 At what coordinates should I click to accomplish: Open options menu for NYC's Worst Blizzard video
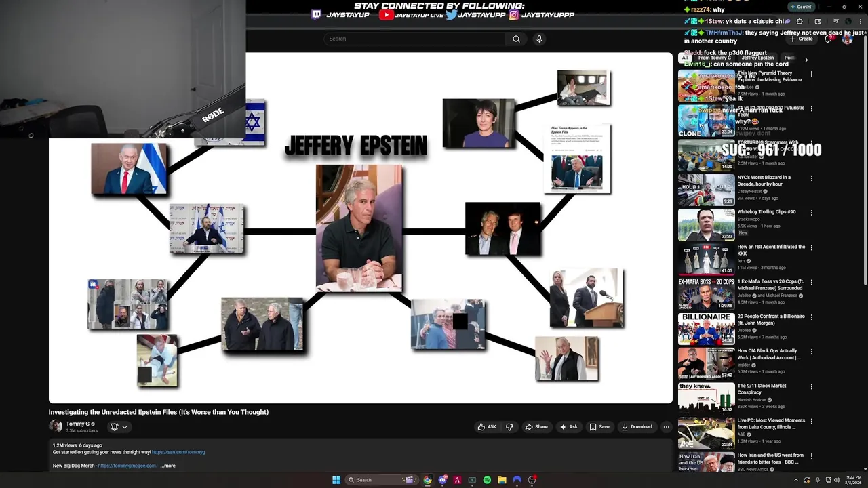pyautogui.click(x=812, y=178)
